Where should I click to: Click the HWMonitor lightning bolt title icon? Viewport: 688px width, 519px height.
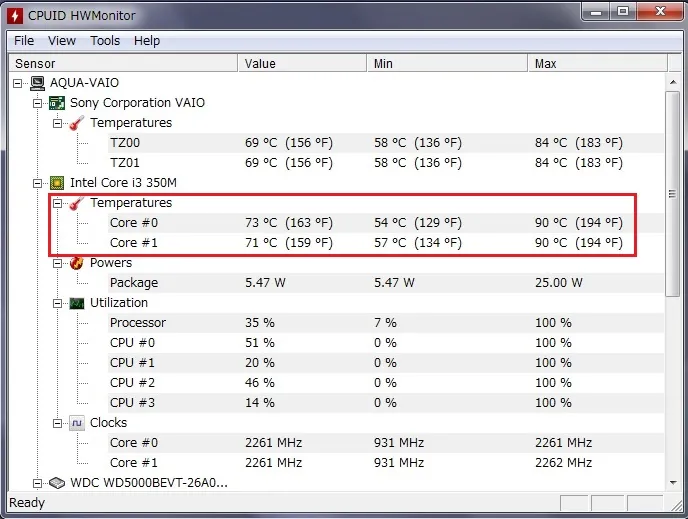[15, 14]
